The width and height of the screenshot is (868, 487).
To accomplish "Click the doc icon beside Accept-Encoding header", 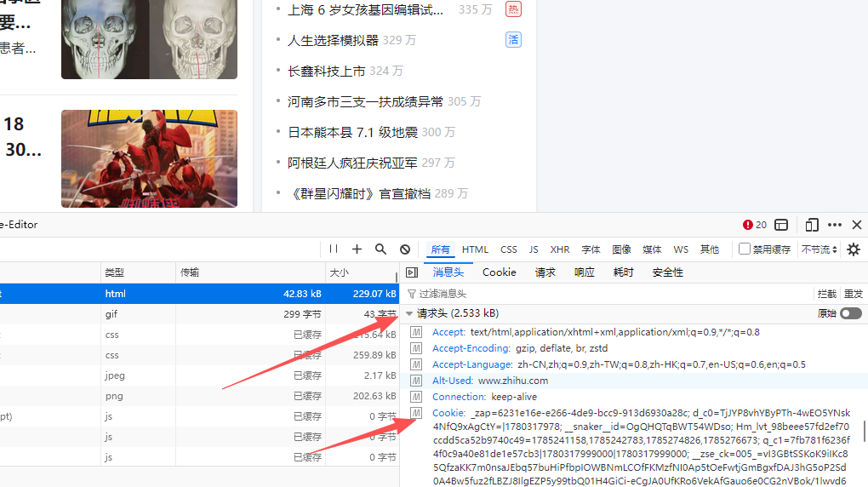I will pos(416,348).
